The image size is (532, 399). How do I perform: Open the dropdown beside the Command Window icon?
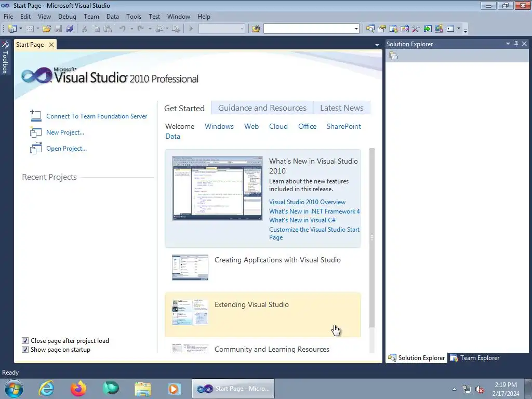[x=459, y=29]
